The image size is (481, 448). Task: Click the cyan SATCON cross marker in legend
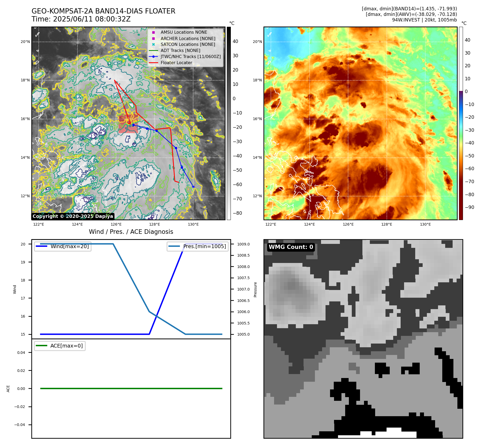pos(153,44)
